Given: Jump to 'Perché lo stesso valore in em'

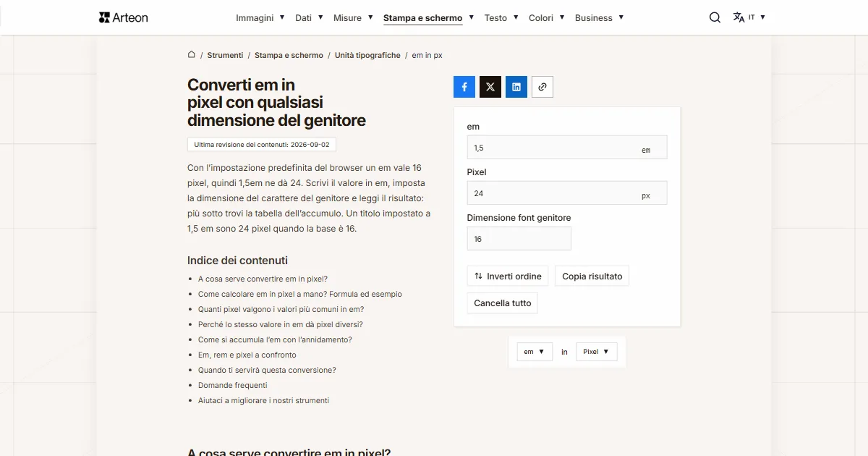Looking at the screenshot, I should click(281, 324).
